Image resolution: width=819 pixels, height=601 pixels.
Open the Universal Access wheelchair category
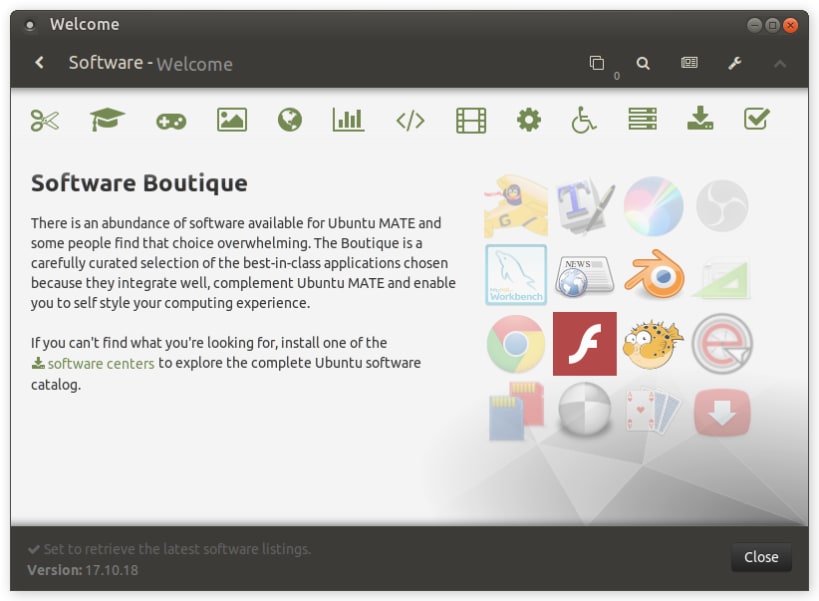pos(583,120)
